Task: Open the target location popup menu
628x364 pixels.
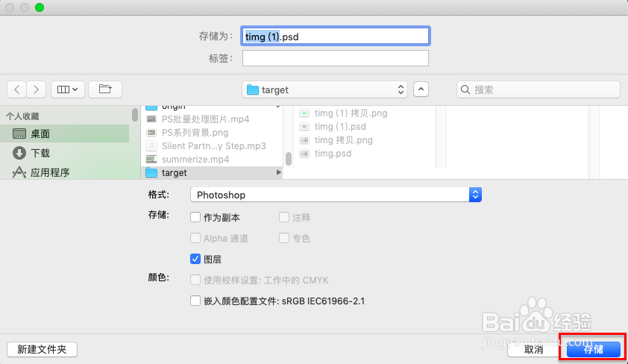Action: (324, 90)
